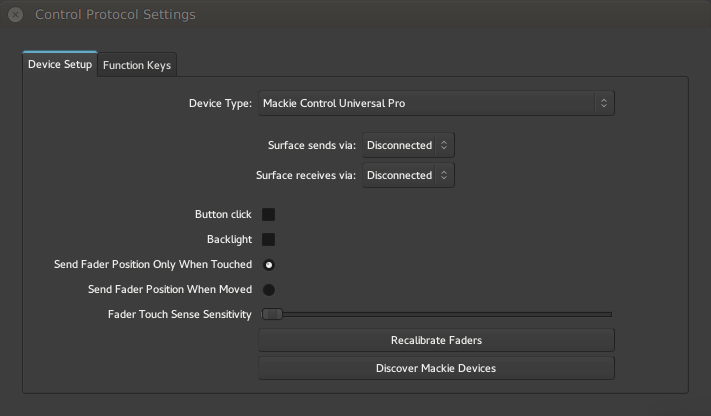Open the Function Keys tab
This screenshot has height=416, width=711.
137,65
